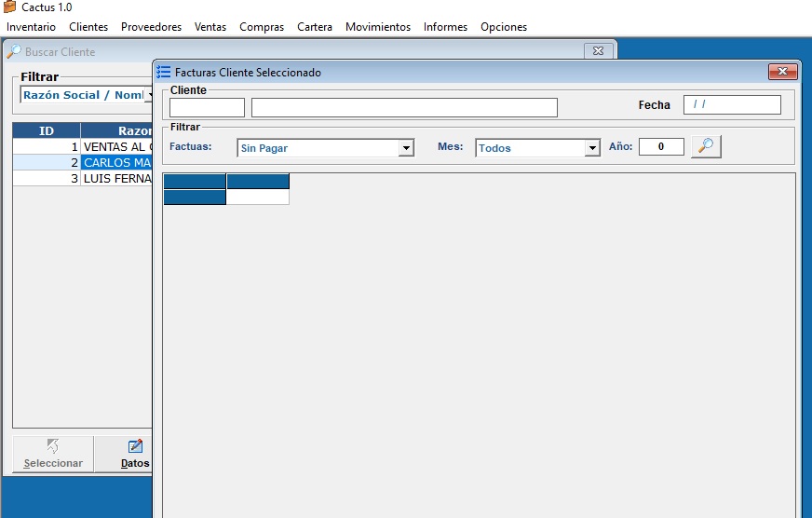Select the CARLOS MA client row

[115, 162]
